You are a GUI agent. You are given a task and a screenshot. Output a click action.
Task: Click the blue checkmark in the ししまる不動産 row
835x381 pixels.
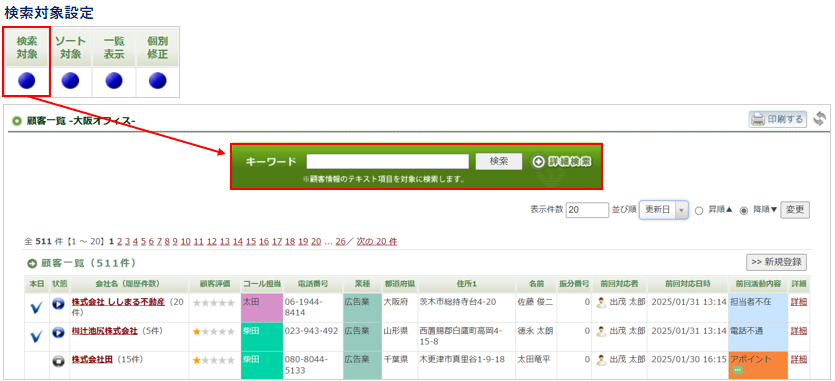pos(36,308)
